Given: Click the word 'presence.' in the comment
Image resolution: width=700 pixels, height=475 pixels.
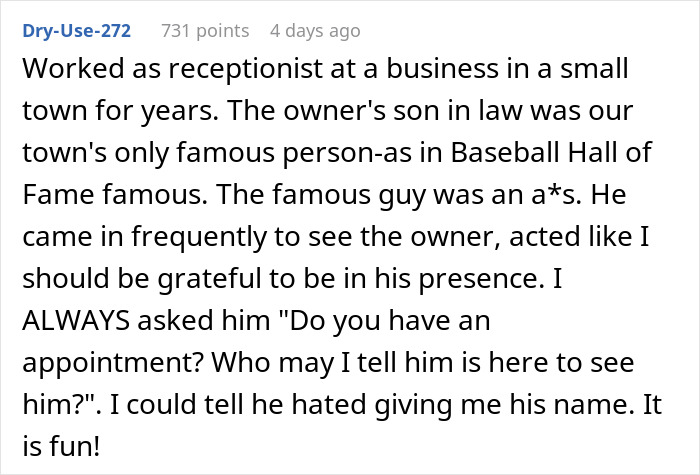Looking at the screenshot, I should pyautogui.click(x=476, y=280).
